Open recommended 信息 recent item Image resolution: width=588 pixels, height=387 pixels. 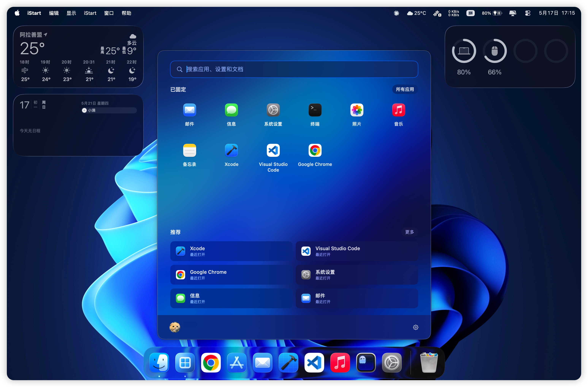tap(231, 299)
